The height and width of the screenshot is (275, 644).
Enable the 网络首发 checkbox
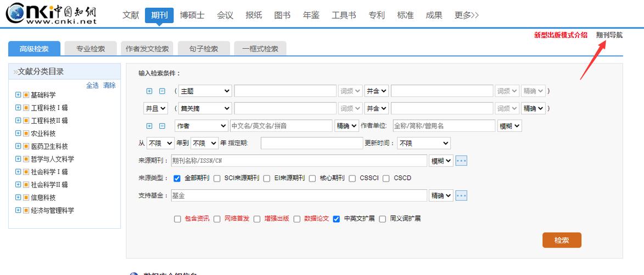(x=217, y=219)
